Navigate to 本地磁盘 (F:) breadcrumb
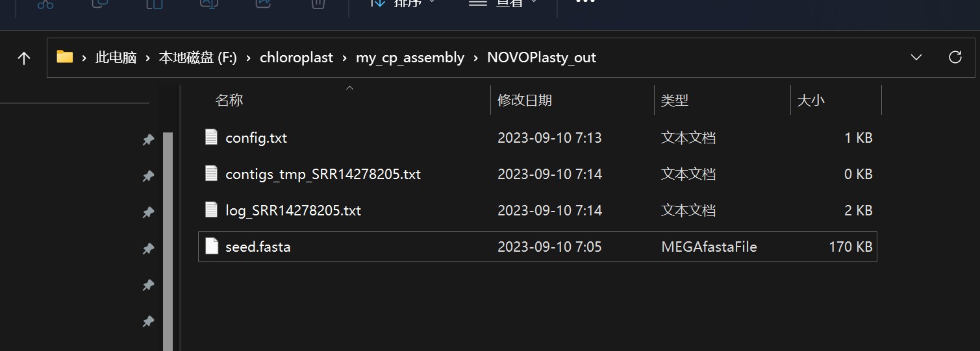Screen dimensions: 980x351 [x=197, y=58]
